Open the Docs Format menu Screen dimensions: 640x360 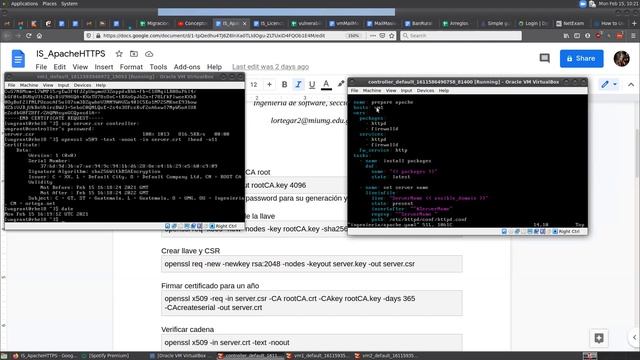131,67
